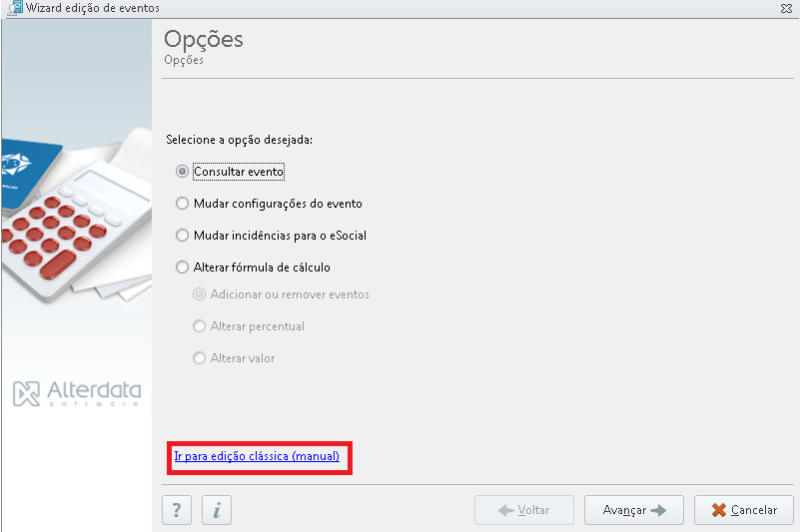The image size is (800, 532).
Task: Click the Cancelar button
Action: click(744, 510)
